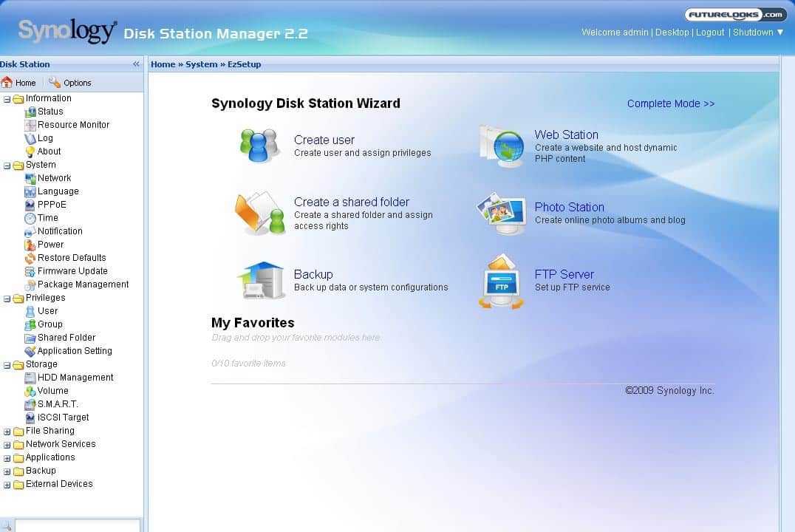Open the Photo Station icon
This screenshot has width=795, height=532.
pos(501,214)
